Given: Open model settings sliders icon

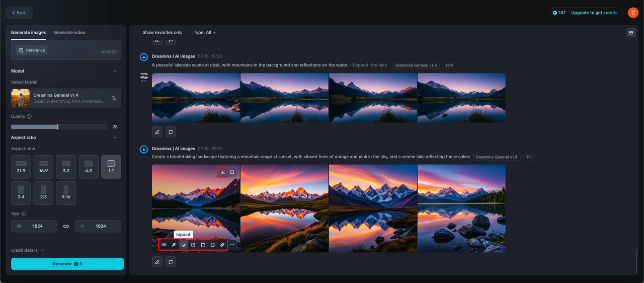Looking at the screenshot, I should pyautogui.click(x=114, y=98).
